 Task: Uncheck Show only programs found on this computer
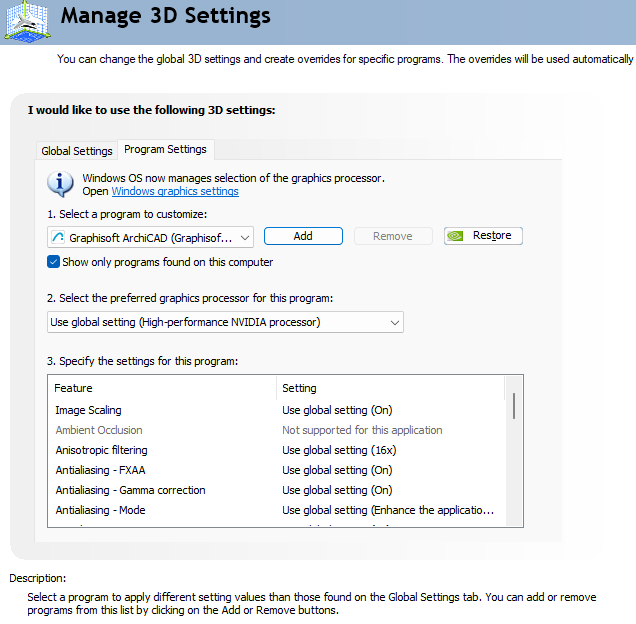coord(54,262)
